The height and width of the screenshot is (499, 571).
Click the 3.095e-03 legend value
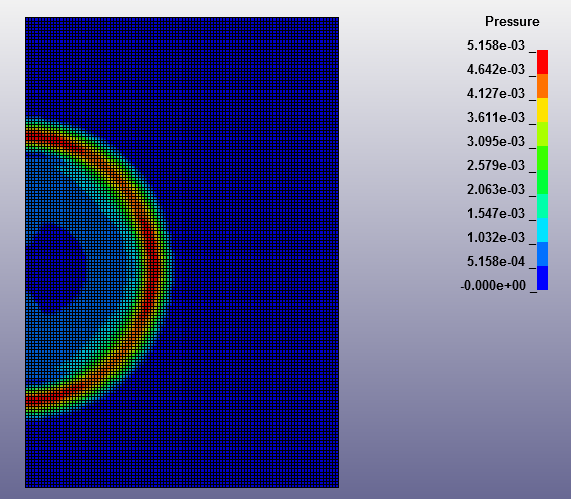[x=496, y=141]
